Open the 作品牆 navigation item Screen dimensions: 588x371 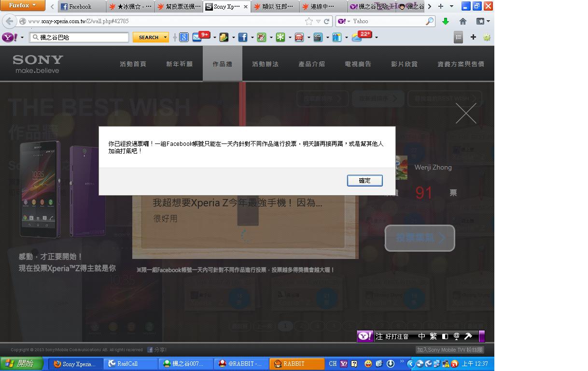point(222,64)
